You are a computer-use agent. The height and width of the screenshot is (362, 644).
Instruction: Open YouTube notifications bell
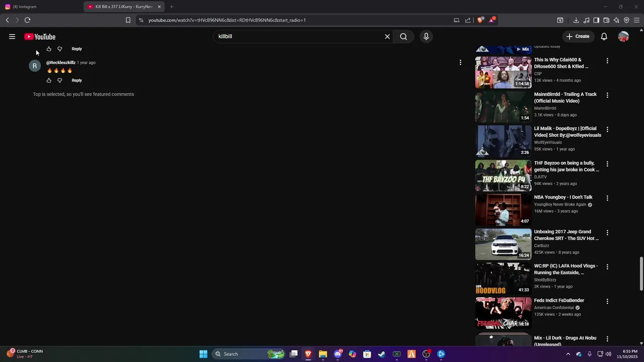coord(604,37)
